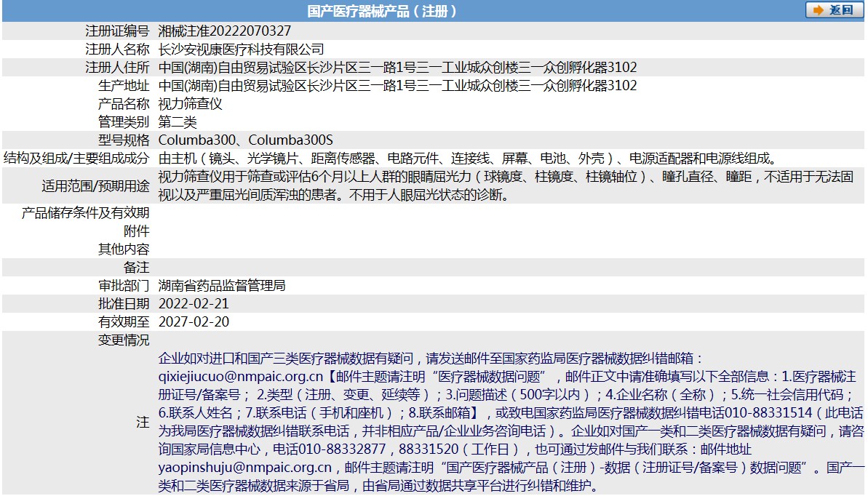
Task: Select registration number 湘械注准20222070327
Action: [x=224, y=31]
